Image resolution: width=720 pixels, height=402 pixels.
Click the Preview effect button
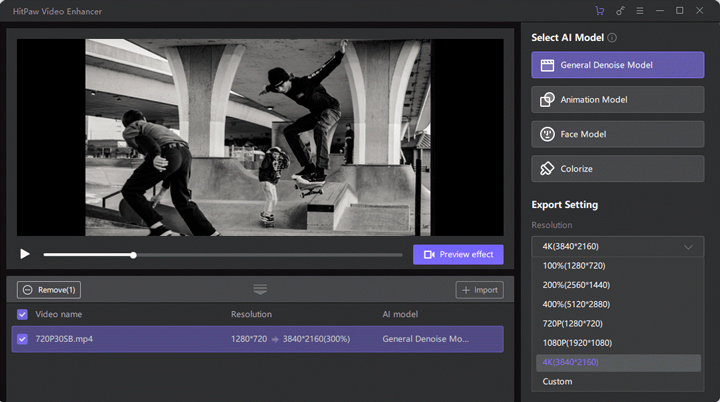tap(458, 255)
